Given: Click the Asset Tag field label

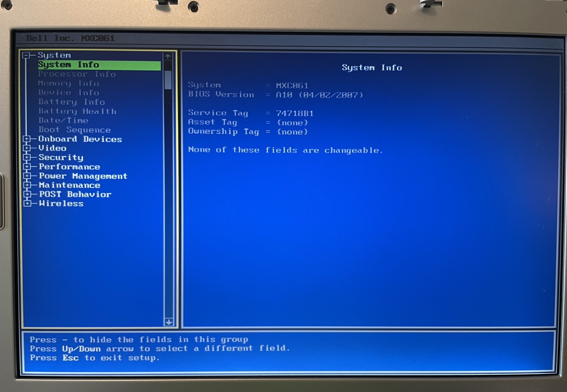Looking at the screenshot, I should (212, 122).
